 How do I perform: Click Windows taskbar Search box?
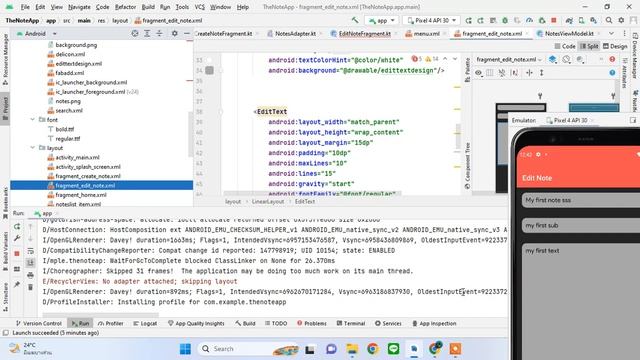[x=248, y=349]
